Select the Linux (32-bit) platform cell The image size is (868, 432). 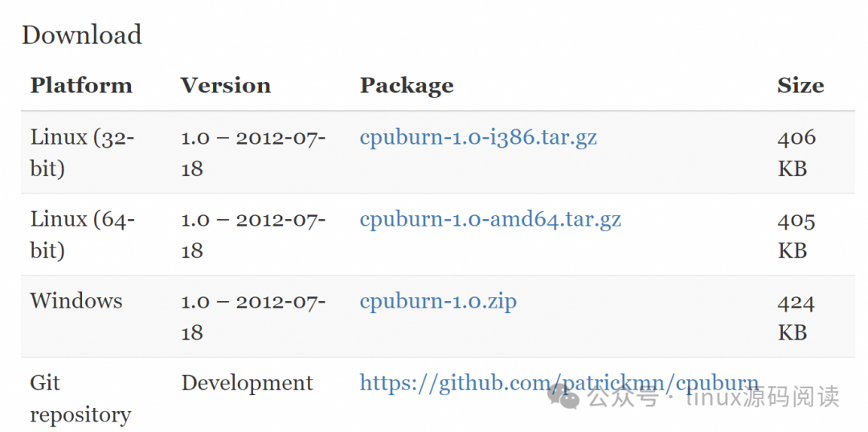83,153
